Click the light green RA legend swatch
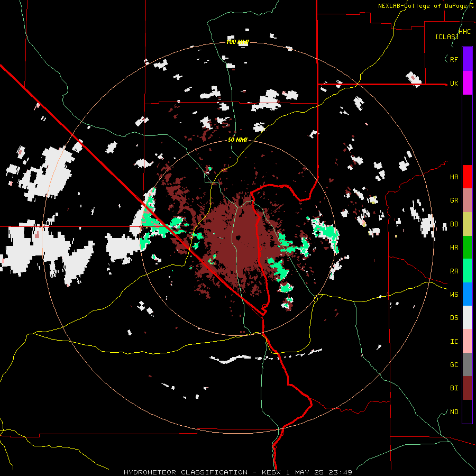This screenshot has height=476, width=476. (467, 271)
